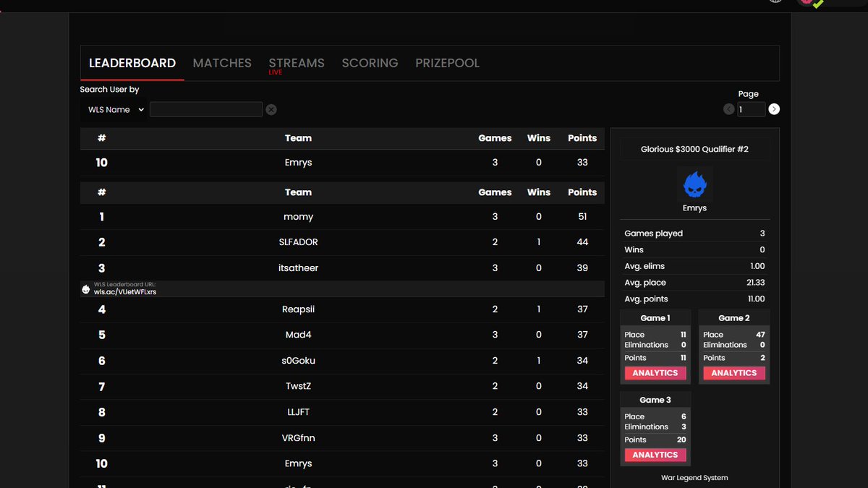868x488 pixels.
Task: Open the Prizepool tab
Action: (447, 64)
